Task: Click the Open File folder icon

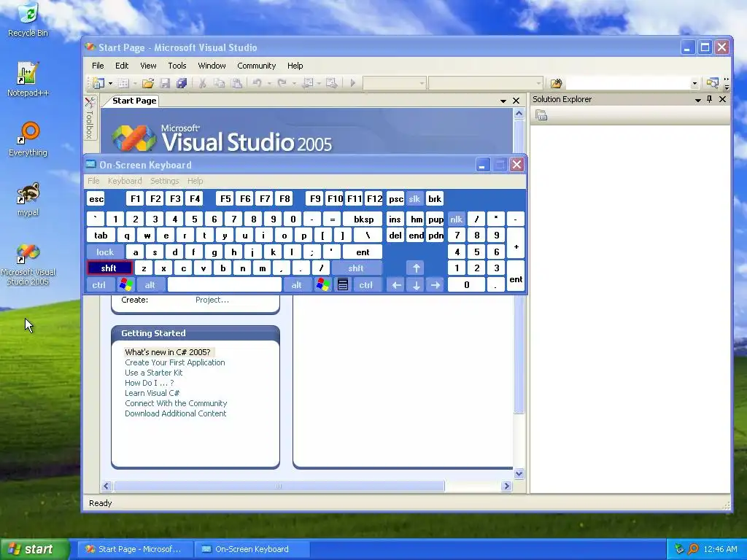Action: [147, 83]
